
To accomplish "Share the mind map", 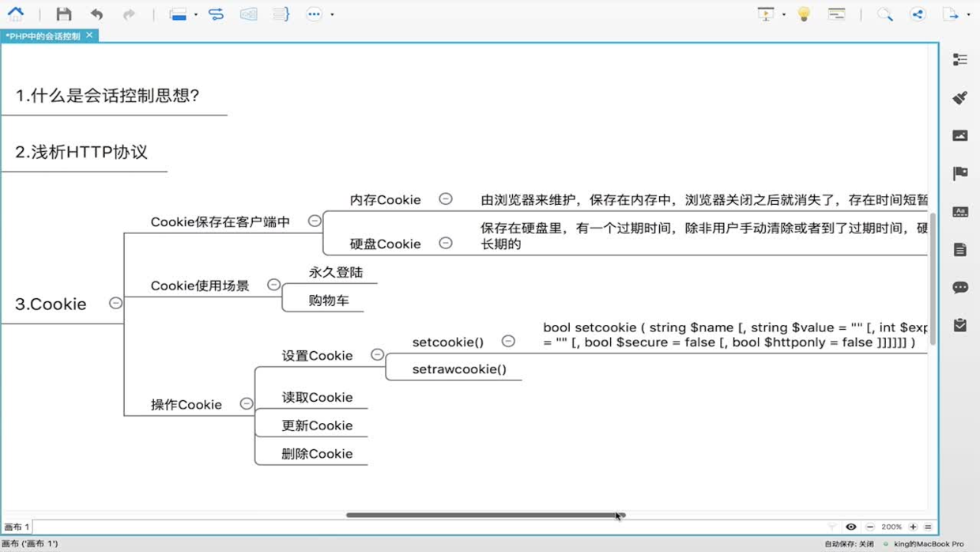I will pyautogui.click(x=918, y=14).
